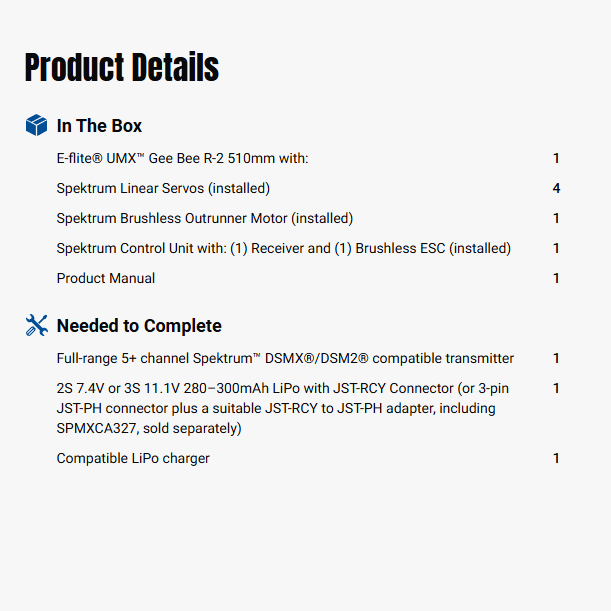Click the quantity 4 next to Linear Servos
Image resolution: width=611 pixels, height=611 pixels.
tap(556, 188)
